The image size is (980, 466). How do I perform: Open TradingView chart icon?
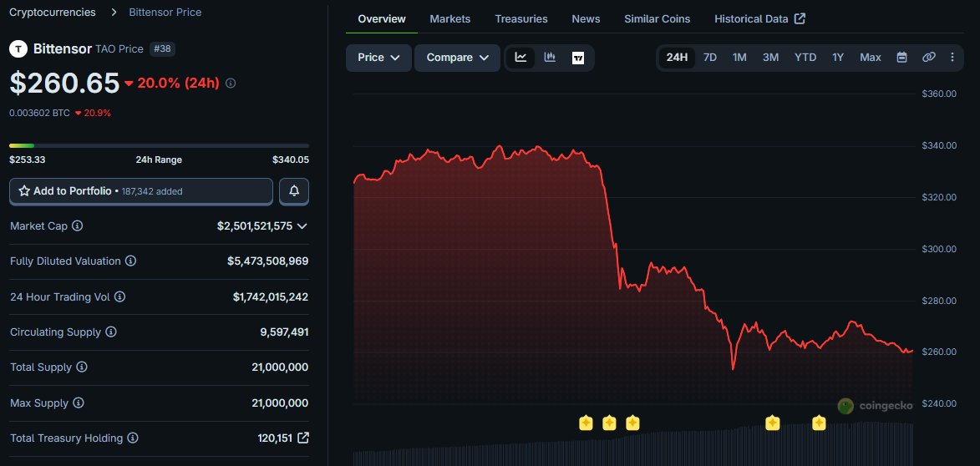[x=578, y=58]
